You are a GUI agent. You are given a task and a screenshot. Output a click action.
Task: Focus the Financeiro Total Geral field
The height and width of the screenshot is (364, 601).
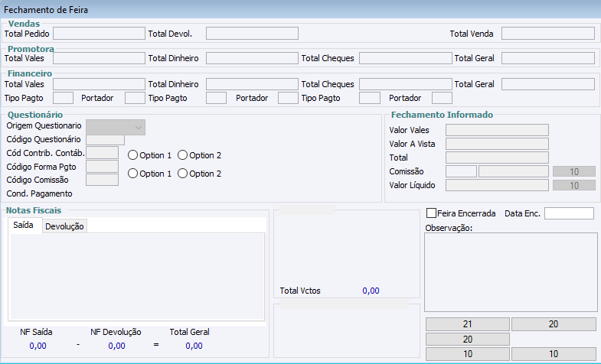[548, 84]
